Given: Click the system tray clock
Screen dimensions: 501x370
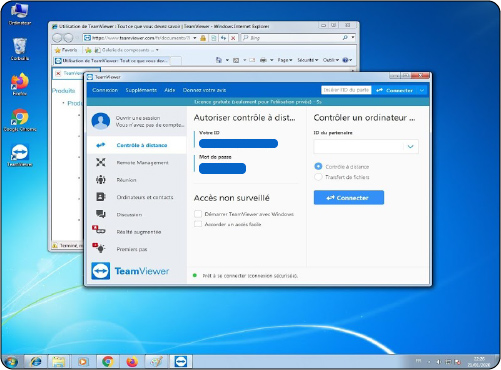Looking at the screenshot, I should tap(479, 362).
